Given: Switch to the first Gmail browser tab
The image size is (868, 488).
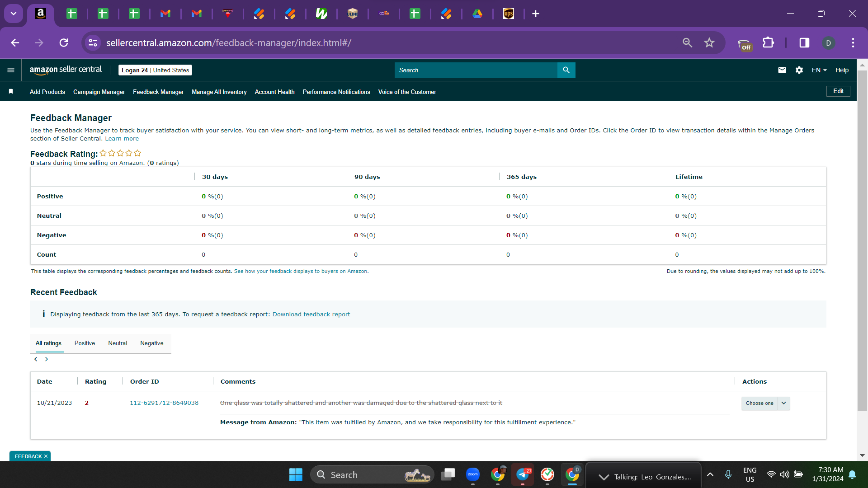Looking at the screenshot, I should point(165,14).
